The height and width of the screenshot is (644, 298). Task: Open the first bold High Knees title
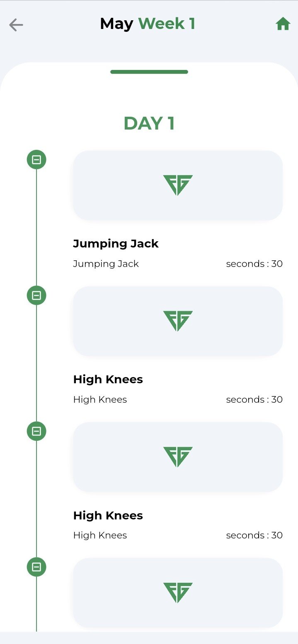click(108, 379)
